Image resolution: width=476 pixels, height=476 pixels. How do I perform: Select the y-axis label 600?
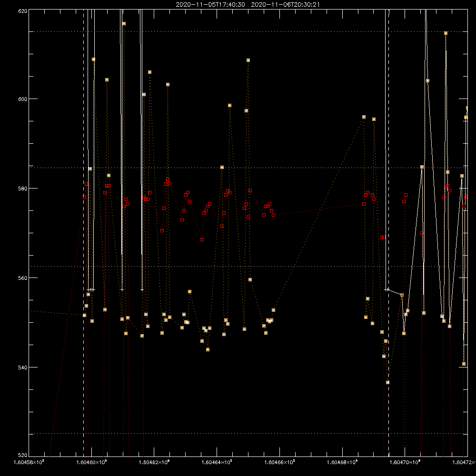click(23, 99)
